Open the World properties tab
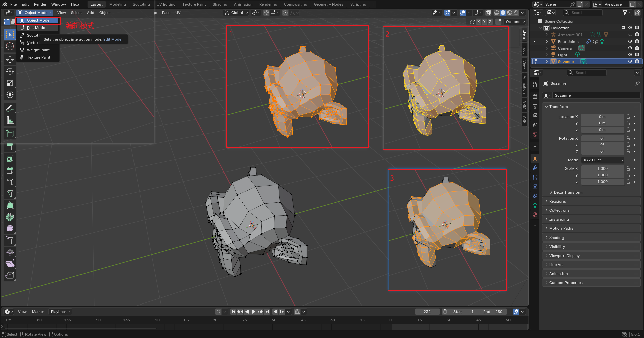The width and height of the screenshot is (644, 338). tap(535, 134)
